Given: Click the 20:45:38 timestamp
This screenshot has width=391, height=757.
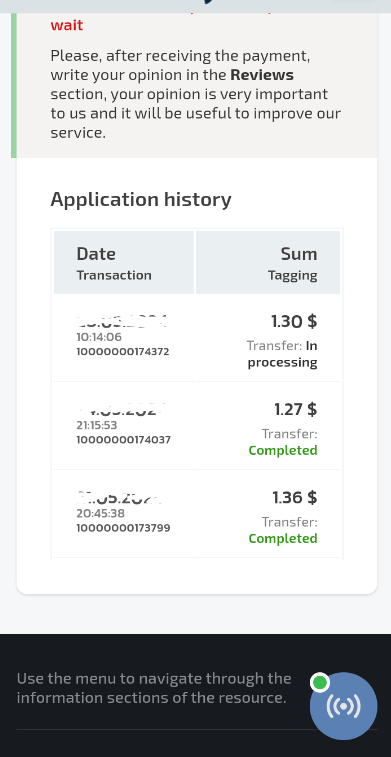Looking at the screenshot, I should (100, 513).
